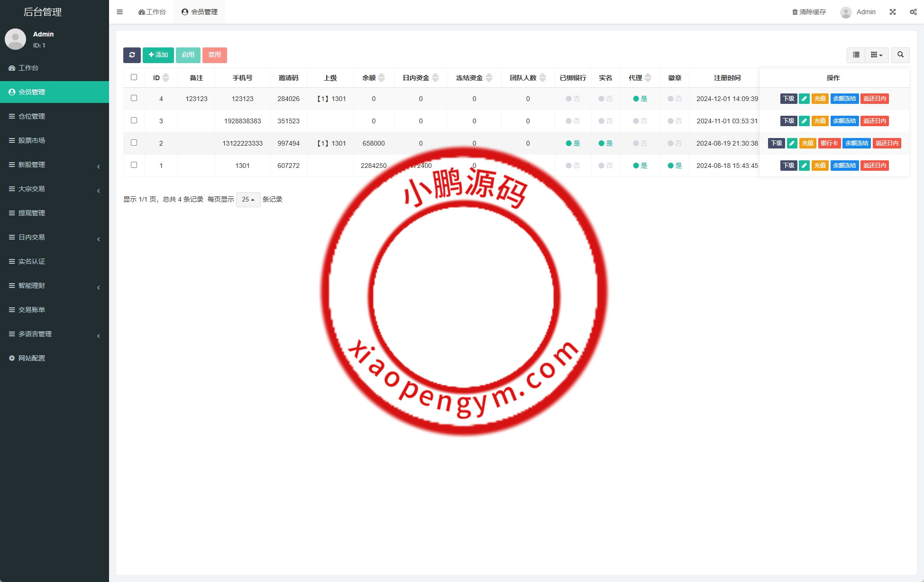
Task: Open the 25 records-per-page dropdown
Action: click(248, 200)
